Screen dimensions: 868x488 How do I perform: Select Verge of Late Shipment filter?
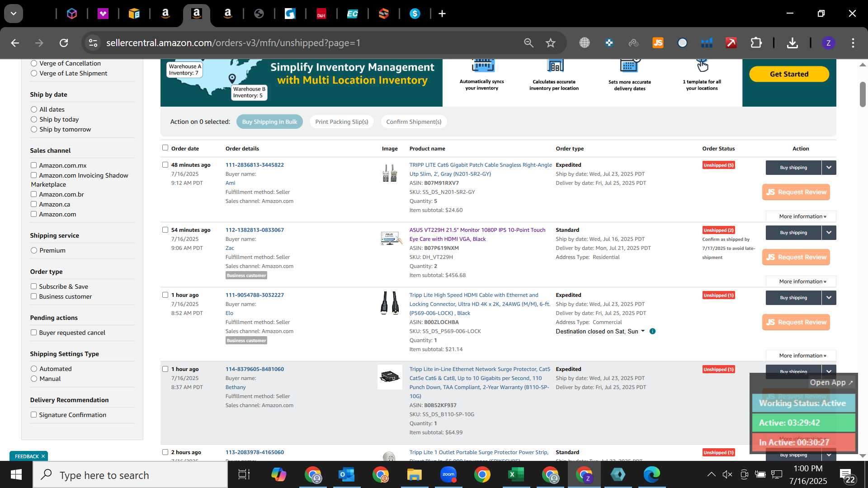34,73
